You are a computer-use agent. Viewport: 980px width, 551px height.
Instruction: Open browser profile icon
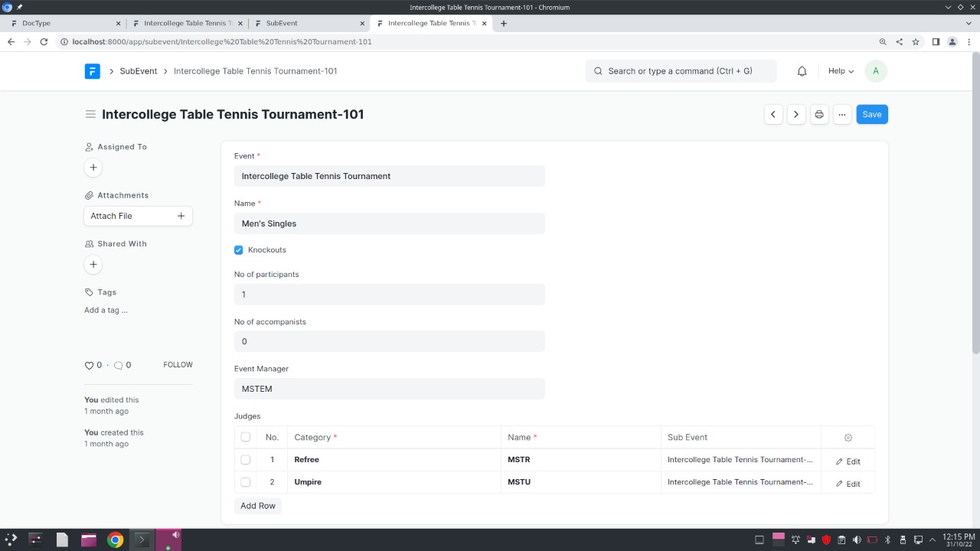point(952,42)
